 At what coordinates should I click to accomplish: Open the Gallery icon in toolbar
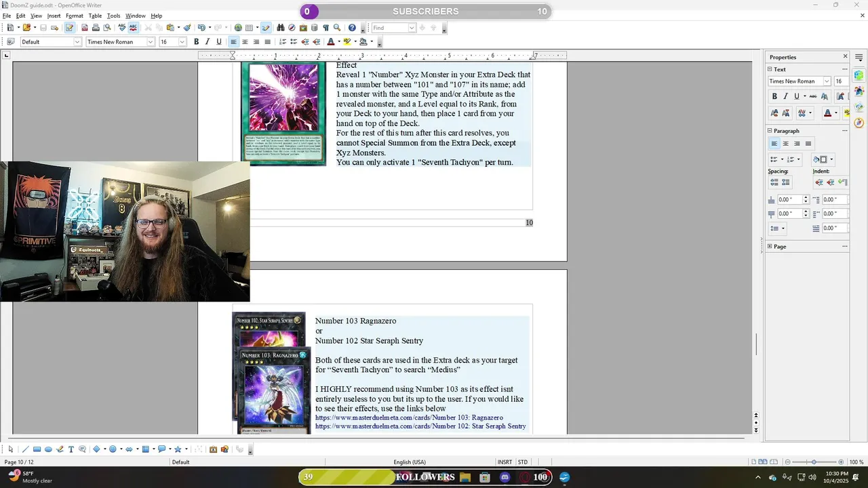point(303,28)
